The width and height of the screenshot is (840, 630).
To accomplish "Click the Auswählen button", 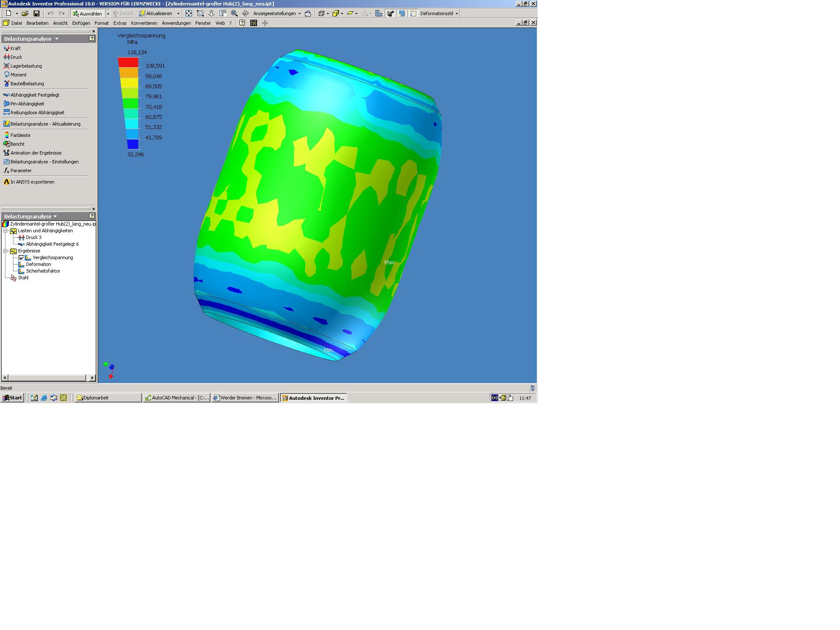I will [87, 13].
